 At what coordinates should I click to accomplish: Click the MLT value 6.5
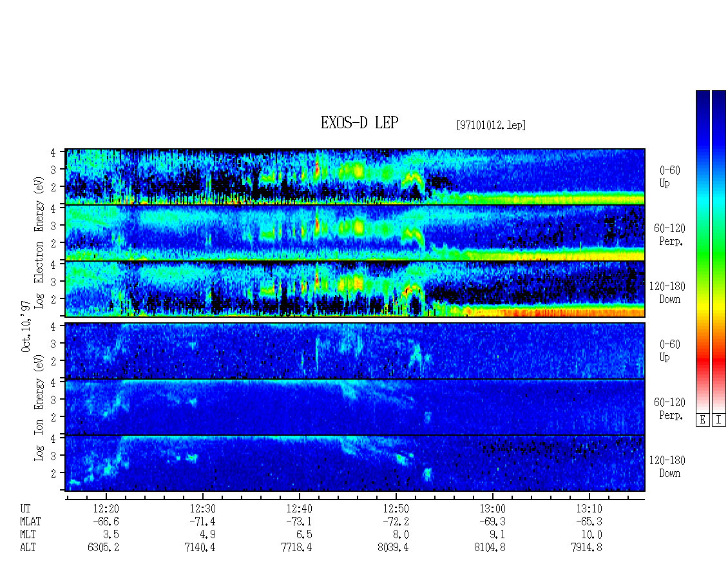[304, 535]
